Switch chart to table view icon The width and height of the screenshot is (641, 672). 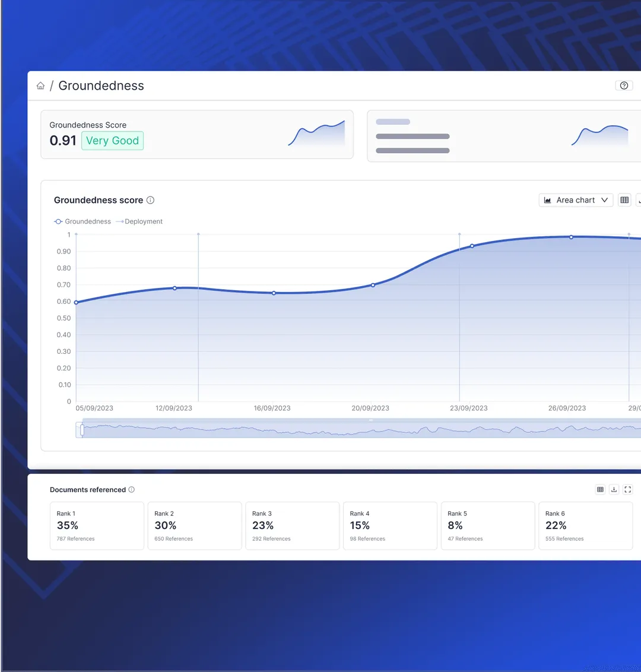[624, 200]
